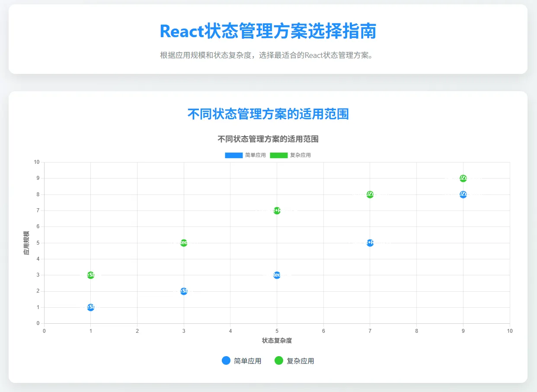The height and width of the screenshot is (392, 537).
Task: Select green data point at complexity 3, scale 5
Action: [x=184, y=243]
